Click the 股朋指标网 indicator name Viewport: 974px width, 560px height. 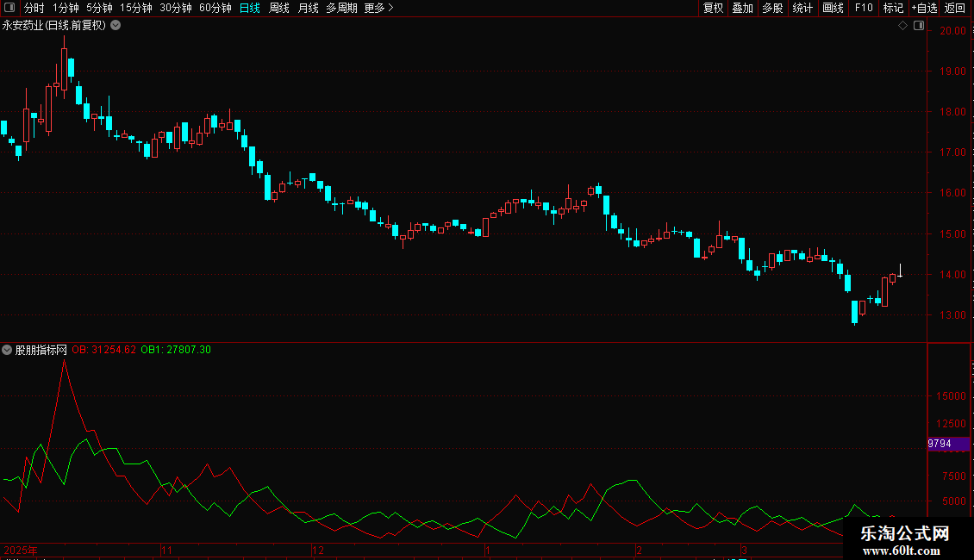(x=41, y=350)
